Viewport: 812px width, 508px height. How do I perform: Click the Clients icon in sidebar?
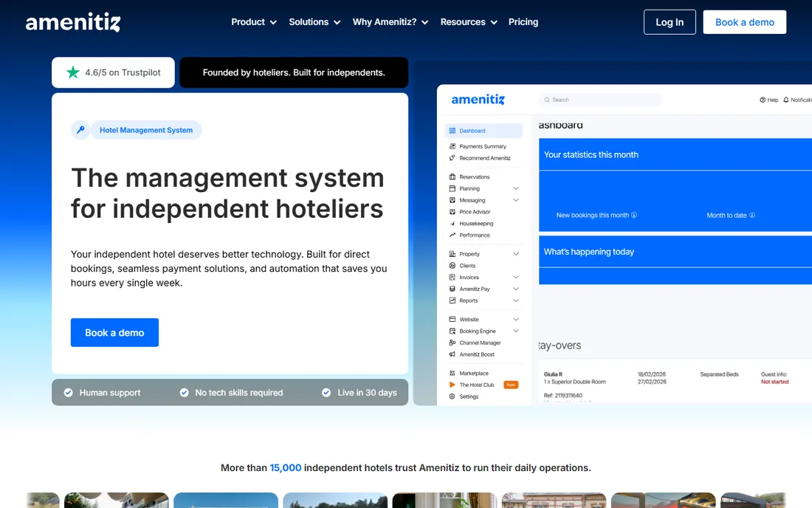(x=452, y=265)
